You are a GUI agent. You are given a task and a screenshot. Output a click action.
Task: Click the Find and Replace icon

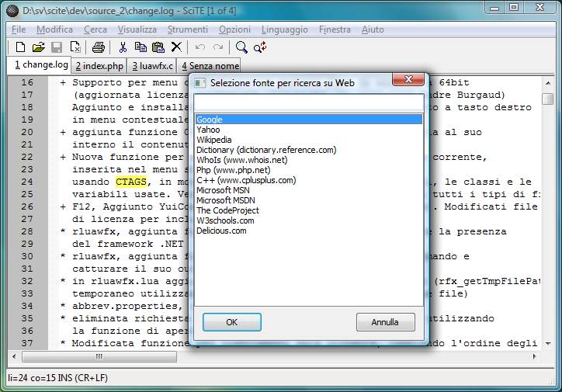pyautogui.click(x=260, y=47)
